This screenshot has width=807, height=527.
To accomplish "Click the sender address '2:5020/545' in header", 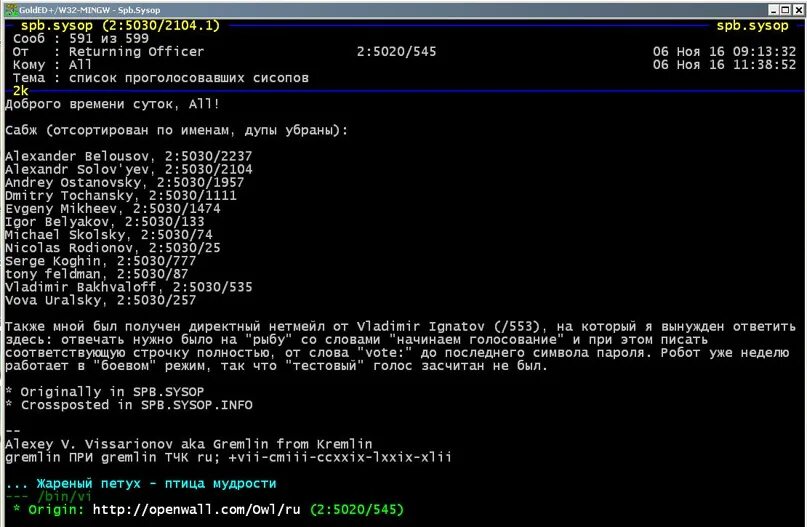I will point(396,51).
